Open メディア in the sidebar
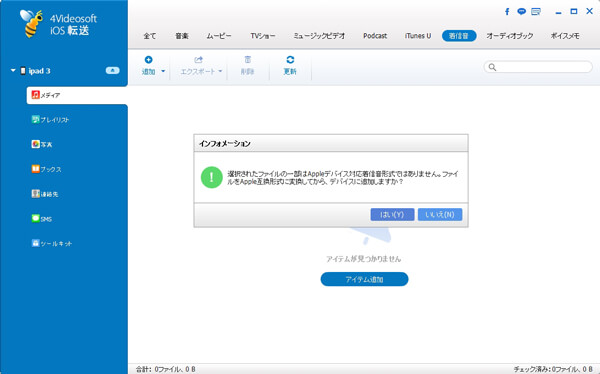Viewport: 600px width, 374px height. click(77, 95)
